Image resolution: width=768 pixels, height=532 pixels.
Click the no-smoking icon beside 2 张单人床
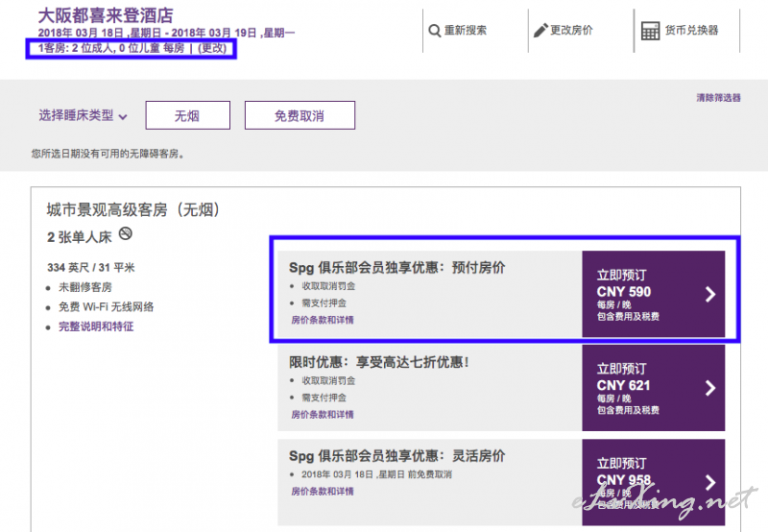[x=125, y=233]
